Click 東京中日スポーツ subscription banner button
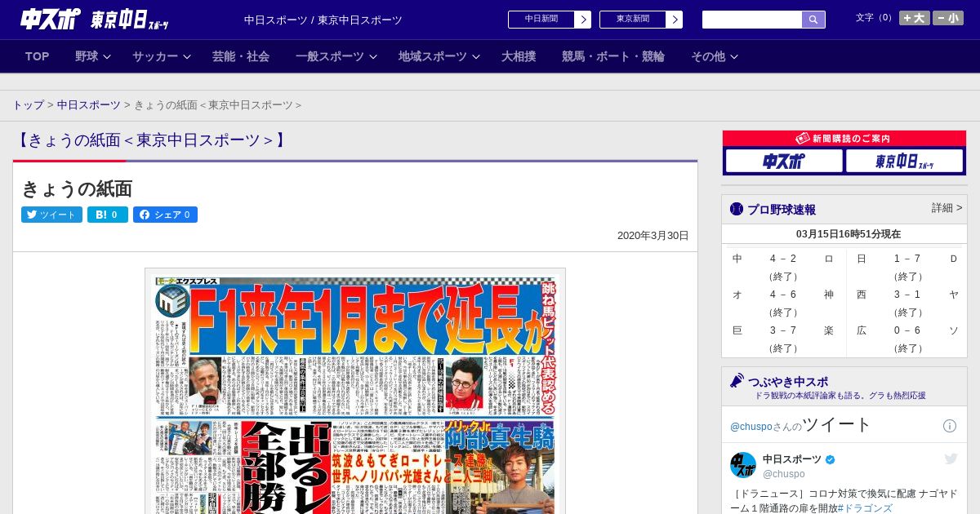 (904, 162)
